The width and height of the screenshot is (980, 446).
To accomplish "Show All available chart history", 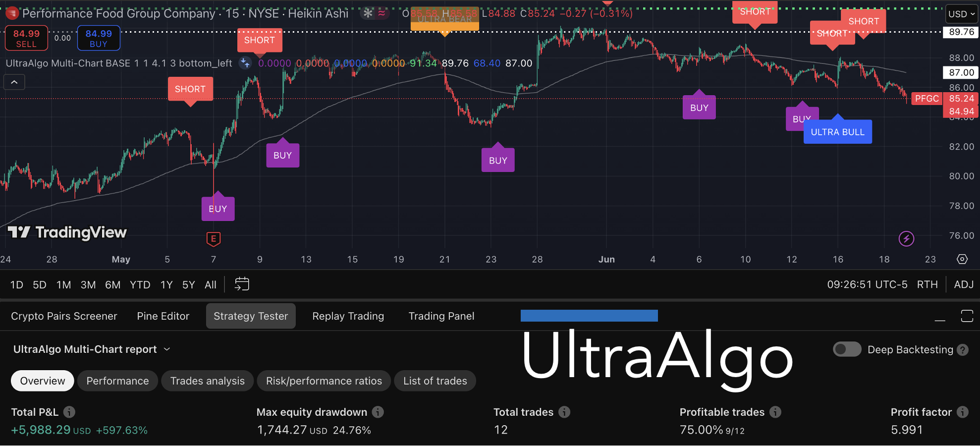I will coord(211,285).
